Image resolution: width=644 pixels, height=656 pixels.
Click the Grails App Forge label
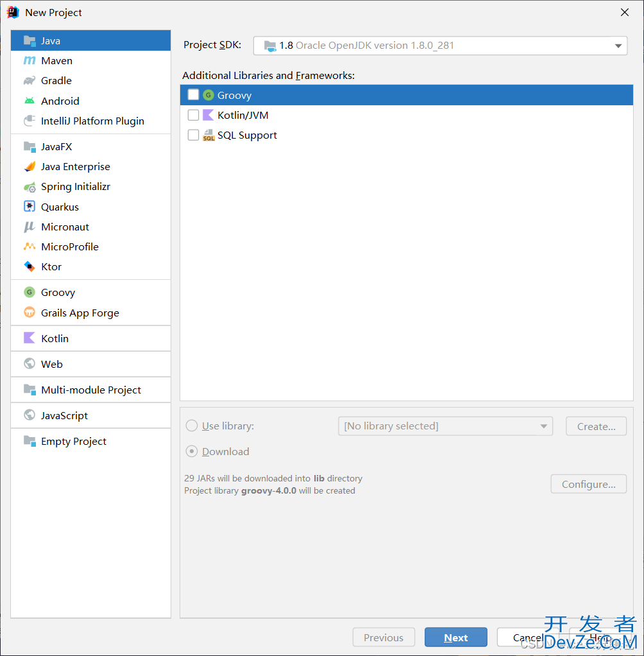[80, 313]
